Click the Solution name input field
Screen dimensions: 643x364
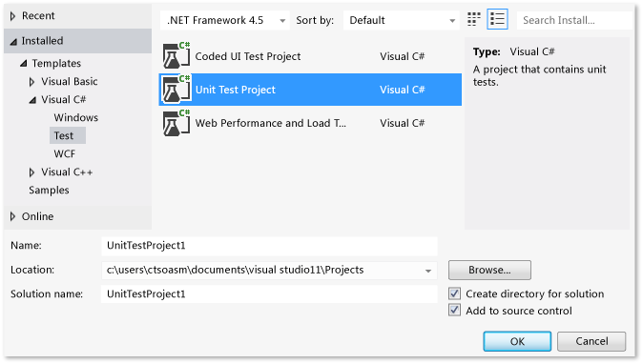coord(269,294)
